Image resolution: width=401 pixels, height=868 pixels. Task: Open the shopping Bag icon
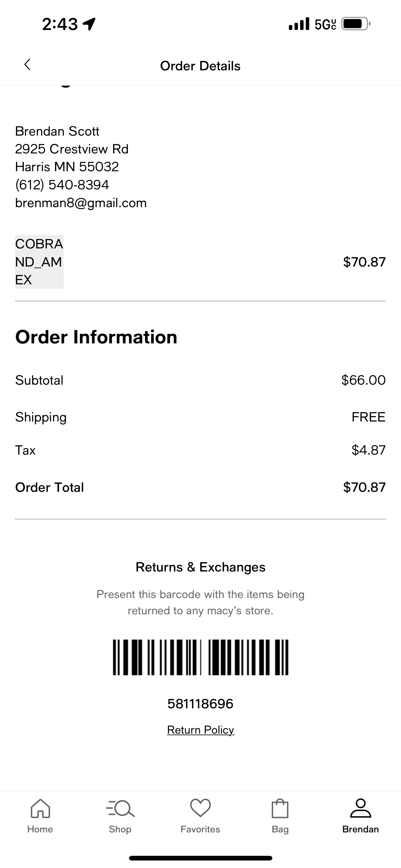pos(280,808)
